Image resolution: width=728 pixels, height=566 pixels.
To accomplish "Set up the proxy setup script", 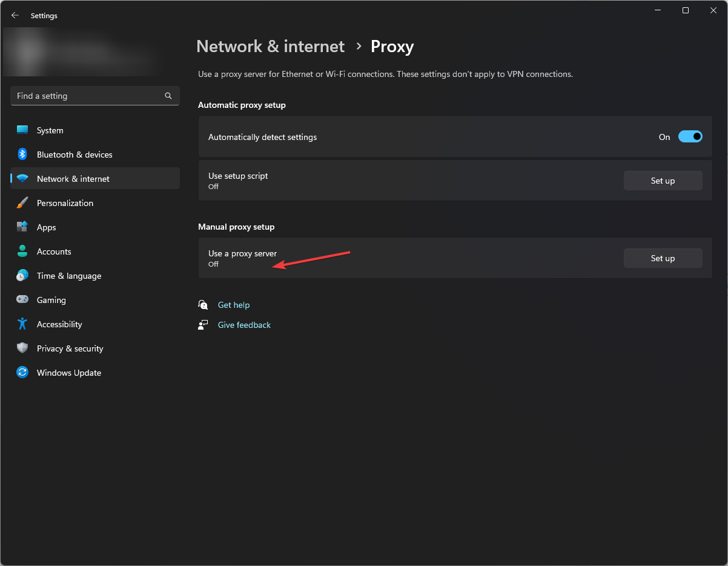I will click(x=663, y=181).
